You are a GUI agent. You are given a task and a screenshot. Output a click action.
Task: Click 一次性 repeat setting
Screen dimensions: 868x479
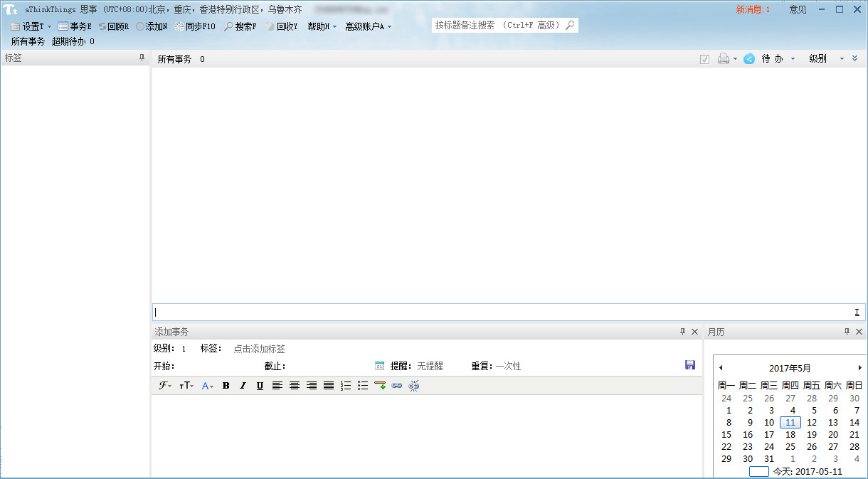[x=508, y=366]
